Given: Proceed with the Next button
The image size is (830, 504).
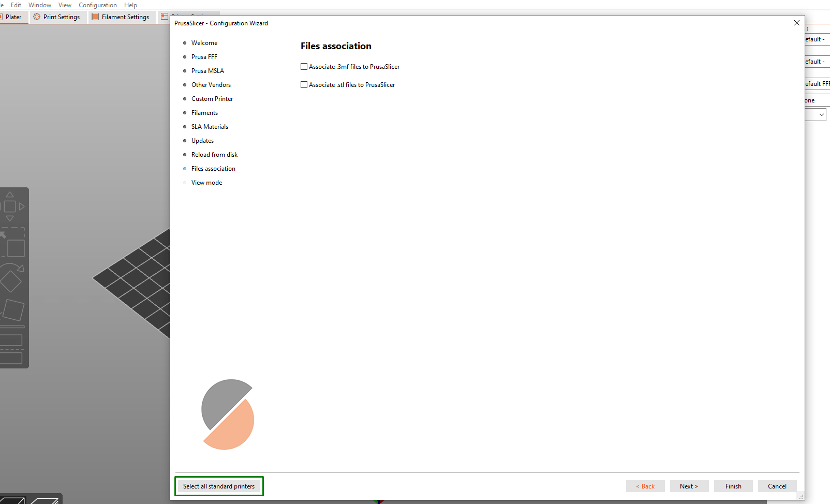Looking at the screenshot, I should [689, 486].
